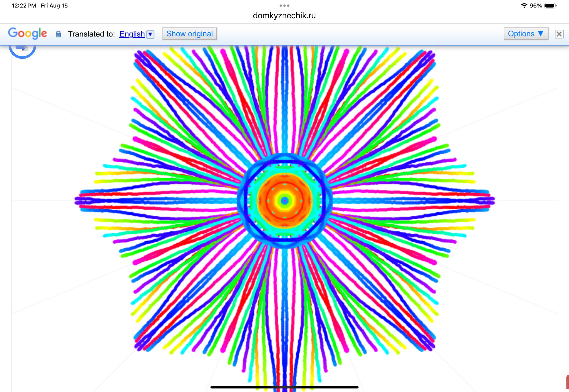This screenshot has width=569, height=392.
Task: Click the Show original button
Action: 190,34
